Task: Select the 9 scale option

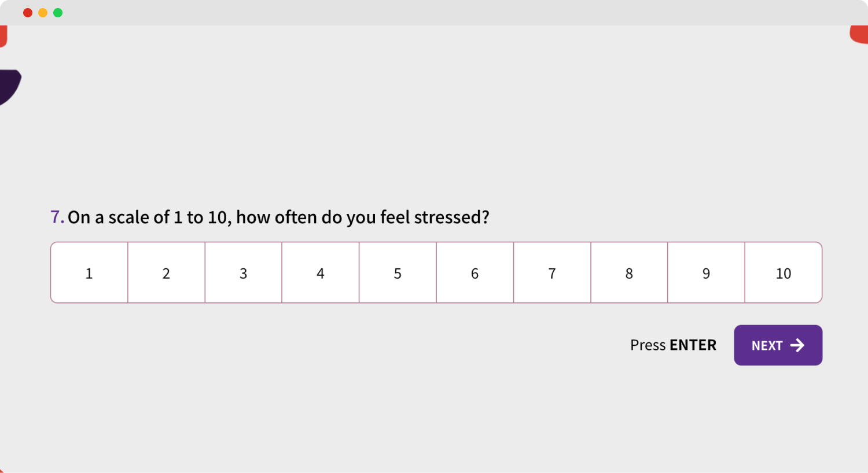Action: tap(706, 273)
